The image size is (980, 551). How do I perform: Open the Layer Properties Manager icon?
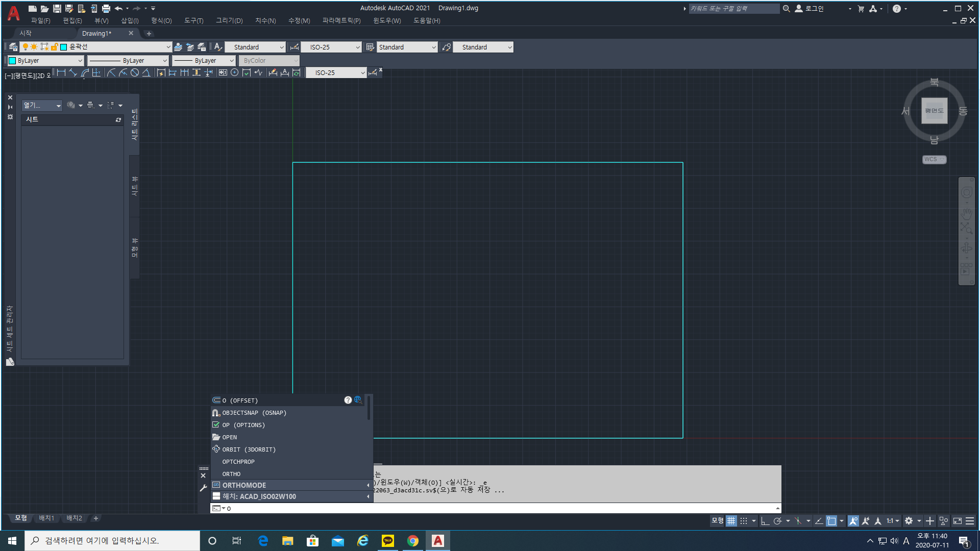(13, 47)
